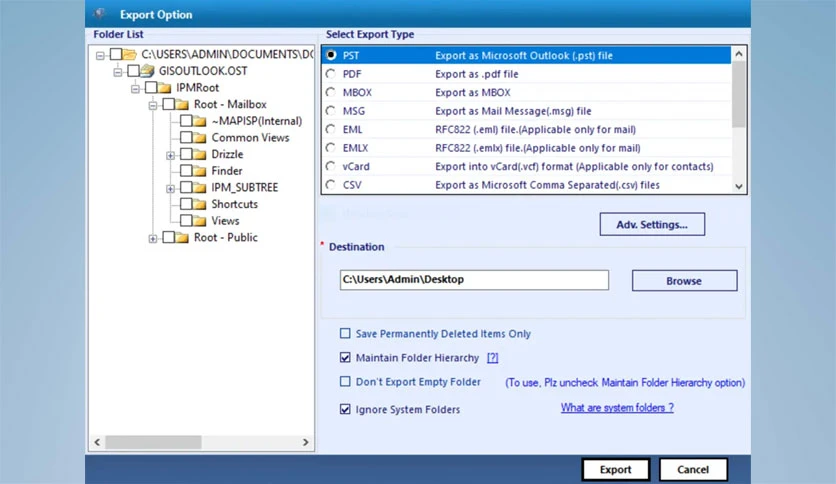Screen dimensions: 836x484
Task: Click the Views folder icon
Action: tap(199, 221)
